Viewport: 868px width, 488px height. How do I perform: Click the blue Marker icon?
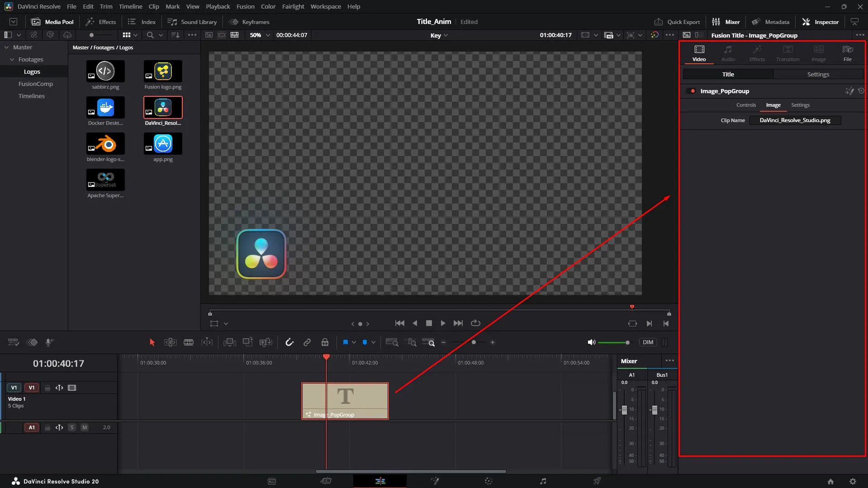click(365, 342)
